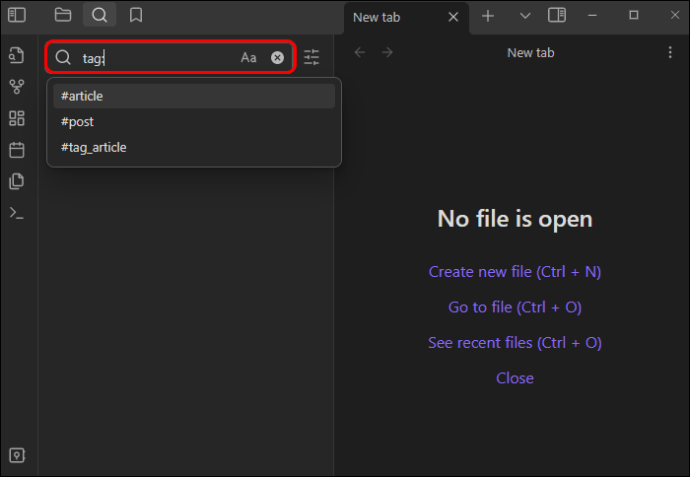Toggle Match case (Aa) in search

tap(248, 58)
